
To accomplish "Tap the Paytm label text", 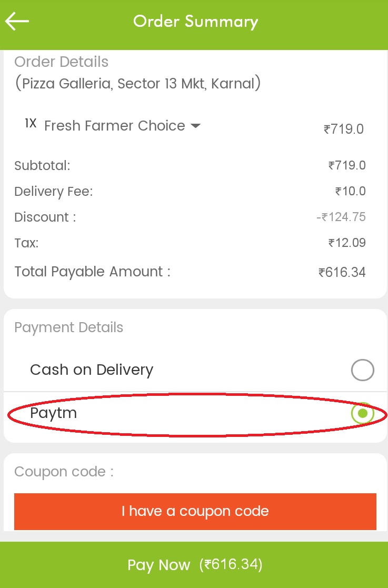I will 53,413.
